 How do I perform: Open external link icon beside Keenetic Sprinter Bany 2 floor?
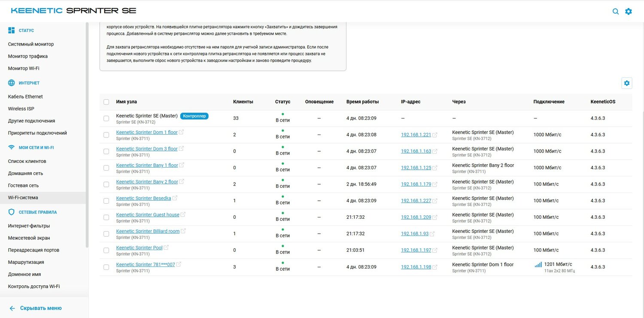(182, 182)
